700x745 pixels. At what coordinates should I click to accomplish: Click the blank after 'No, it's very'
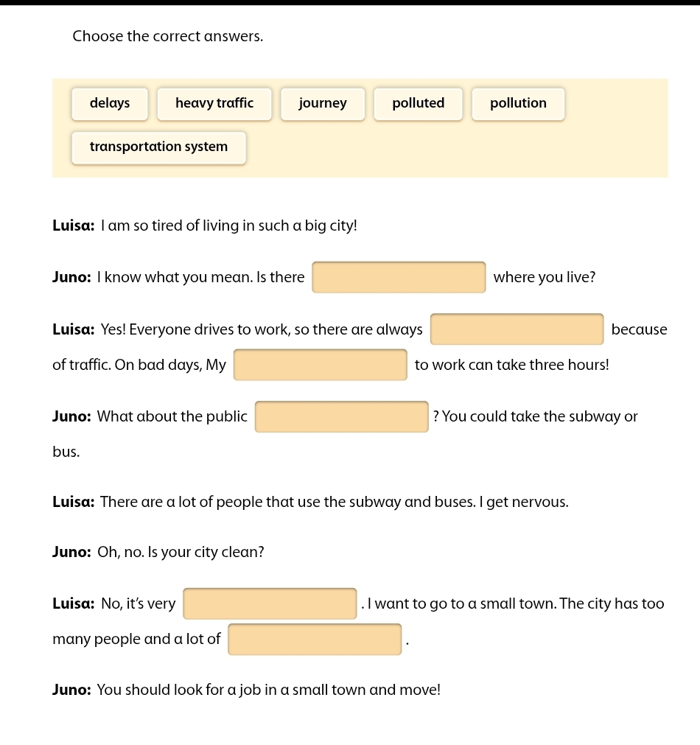point(270,604)
